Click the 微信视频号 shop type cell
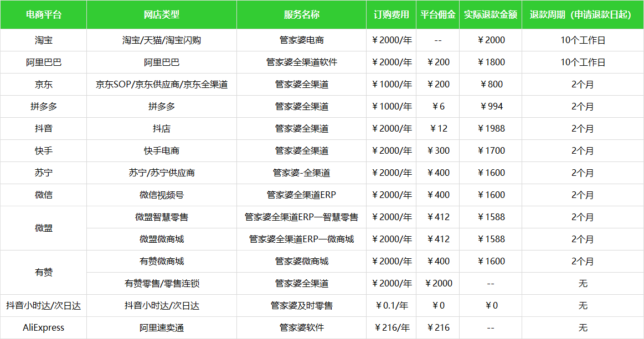644x339 pixels. click(x=162, y=195)
